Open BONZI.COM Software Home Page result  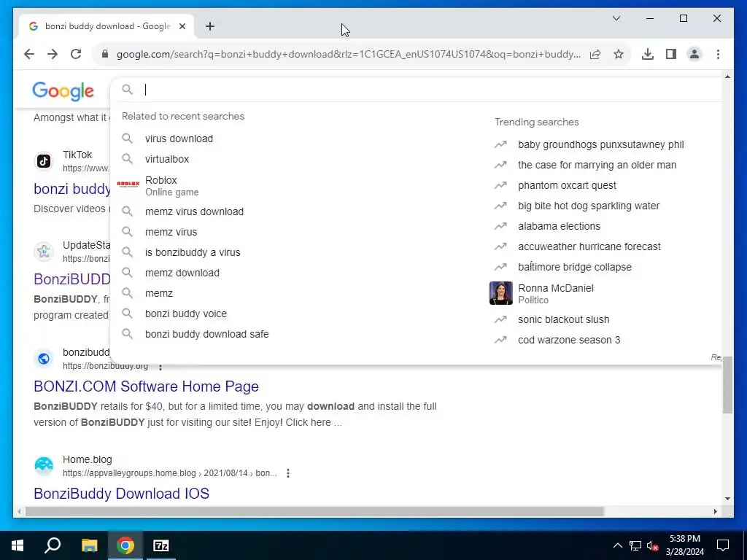pos(146,386)
